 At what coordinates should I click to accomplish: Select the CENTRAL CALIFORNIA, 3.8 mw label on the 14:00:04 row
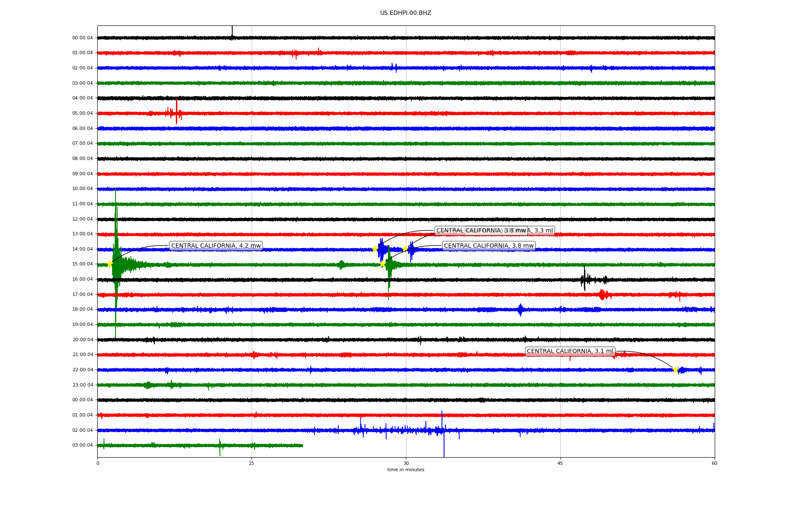tap(488, 246)
